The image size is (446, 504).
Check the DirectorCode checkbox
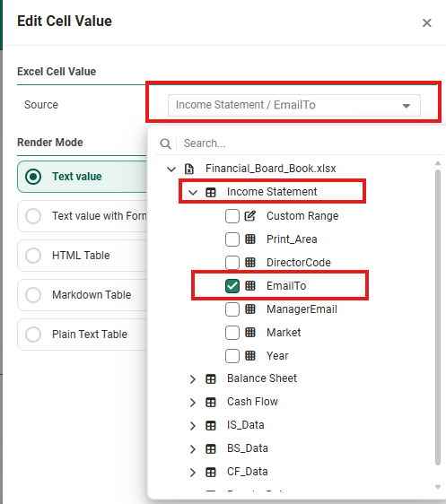[232, 263]
